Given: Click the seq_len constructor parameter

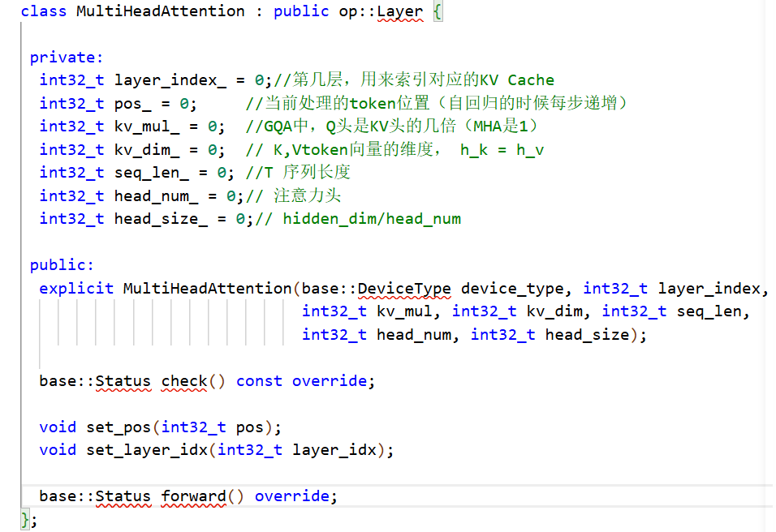Looking at the screenshot, I should pos(709,311).
